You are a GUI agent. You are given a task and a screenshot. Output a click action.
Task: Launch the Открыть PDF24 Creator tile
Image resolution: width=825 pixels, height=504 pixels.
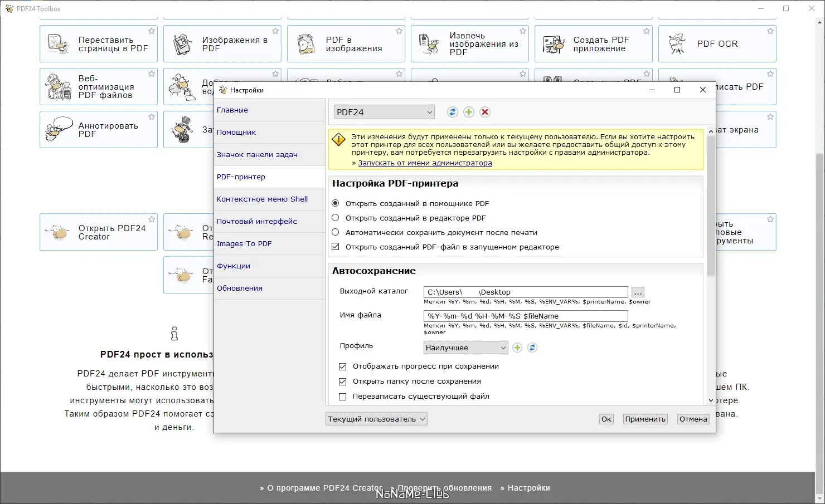[x=99, y=232]
